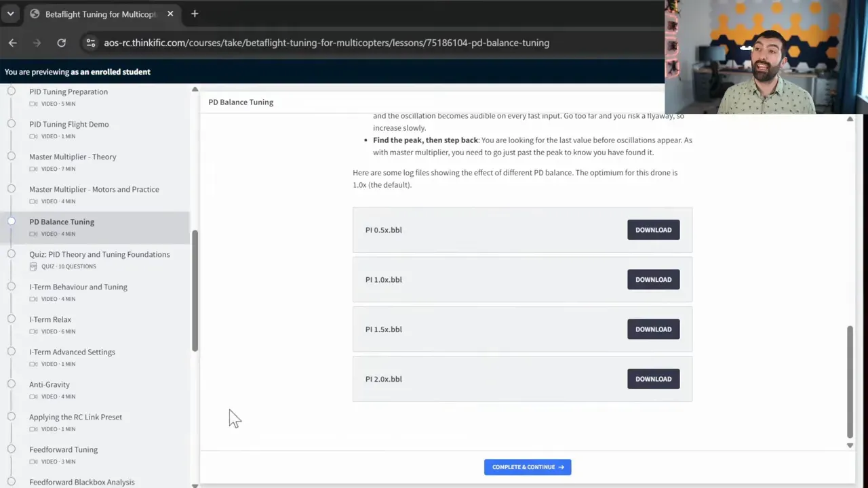The height and width of the screenshot is (488, 868).
Task: Close the Betaflight Tuning tab
Action: (170, 14)
